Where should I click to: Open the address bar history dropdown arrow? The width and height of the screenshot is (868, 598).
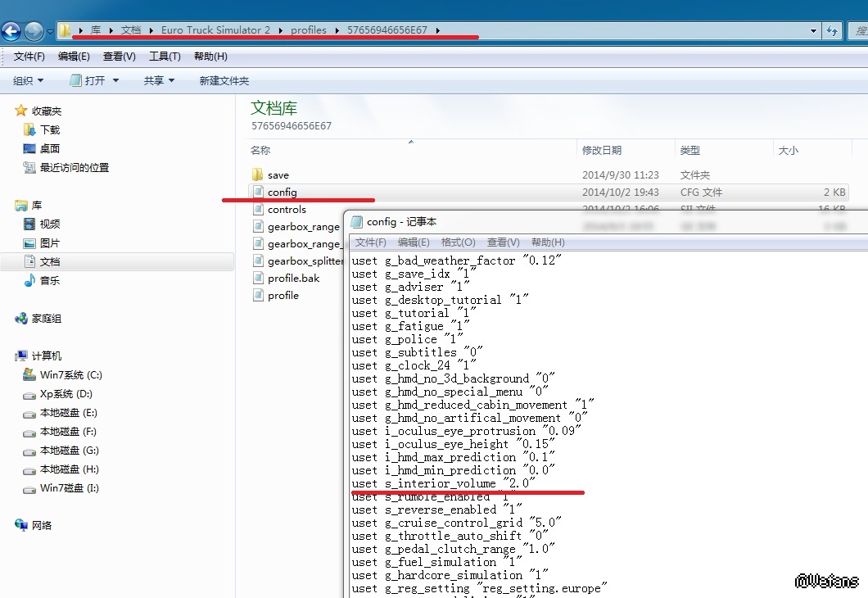[x=813, y=30]
